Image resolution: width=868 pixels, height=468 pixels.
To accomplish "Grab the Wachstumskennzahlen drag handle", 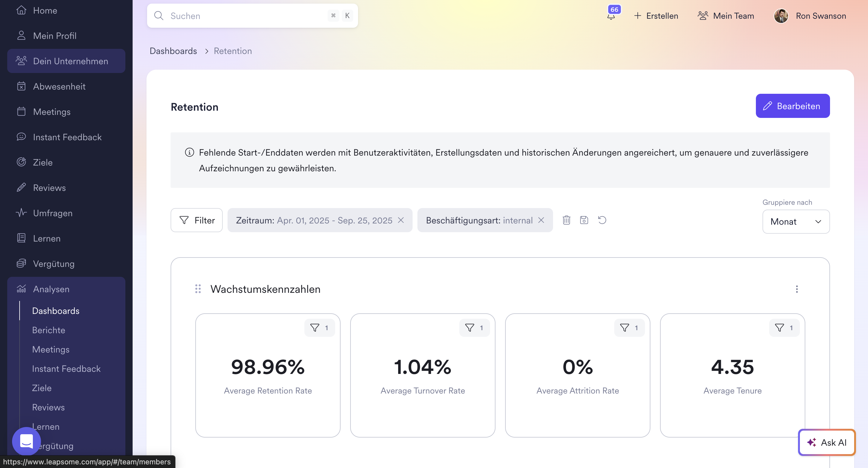I will pos(198,289).
